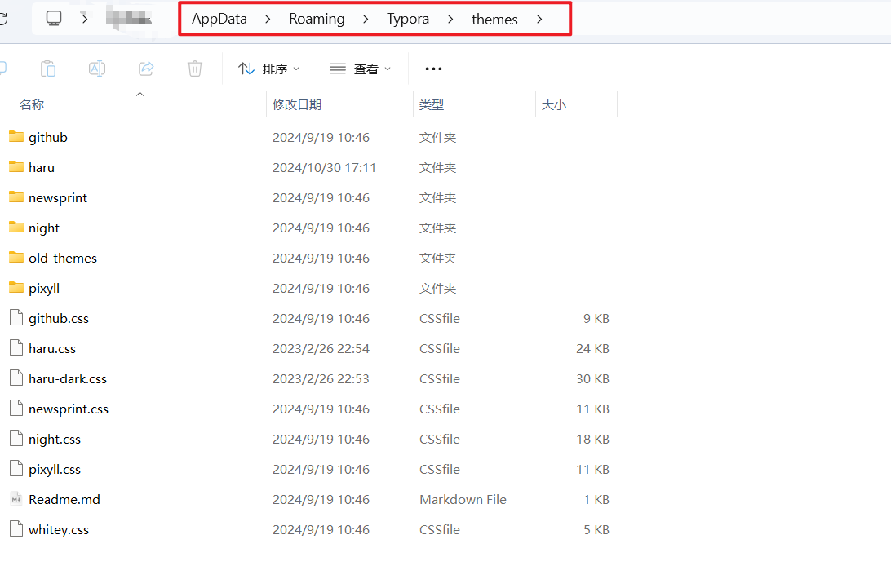Select the file name haru.css
The width and height of the screenshot is (891, 588).
pos(52,348)
